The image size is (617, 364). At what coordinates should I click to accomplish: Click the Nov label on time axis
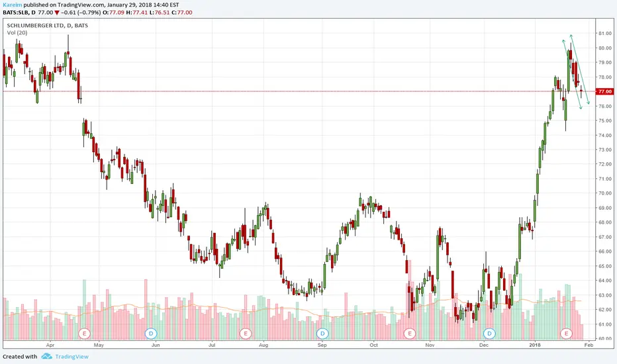(430, 345)
